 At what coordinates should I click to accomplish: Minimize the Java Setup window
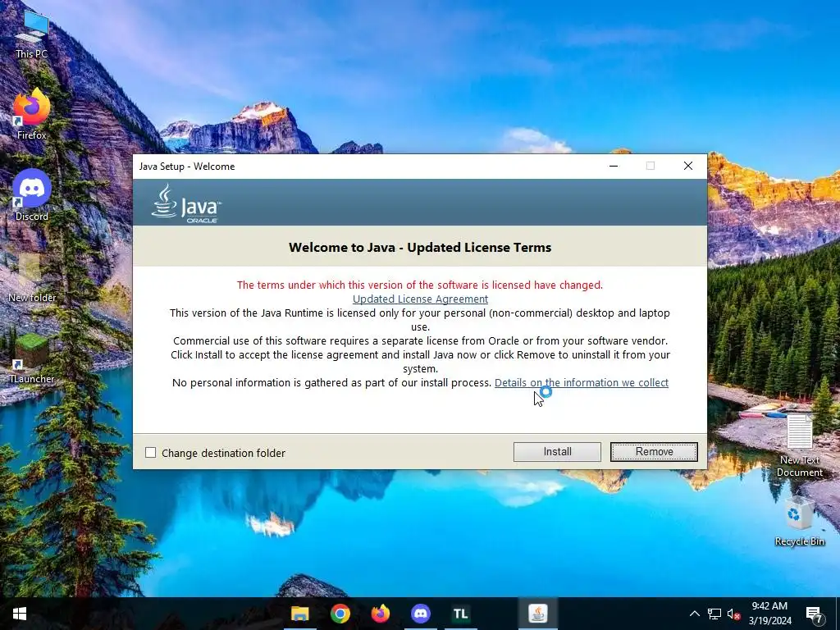click(x=614, y=166)
